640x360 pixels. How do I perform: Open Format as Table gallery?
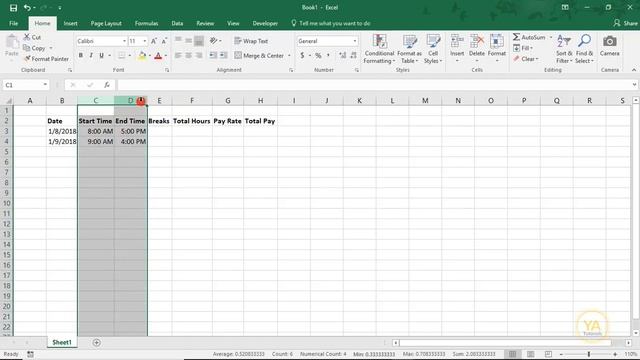[409, 49]
